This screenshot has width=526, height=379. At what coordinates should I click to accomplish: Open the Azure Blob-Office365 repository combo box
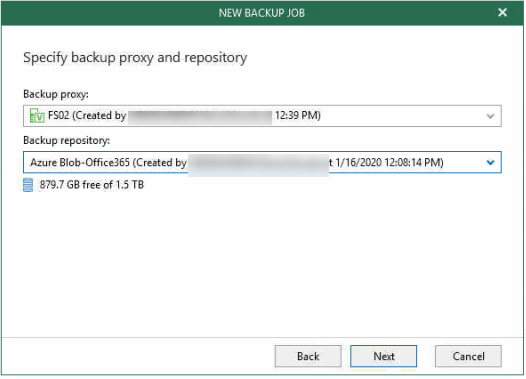[x=263, y=163]
